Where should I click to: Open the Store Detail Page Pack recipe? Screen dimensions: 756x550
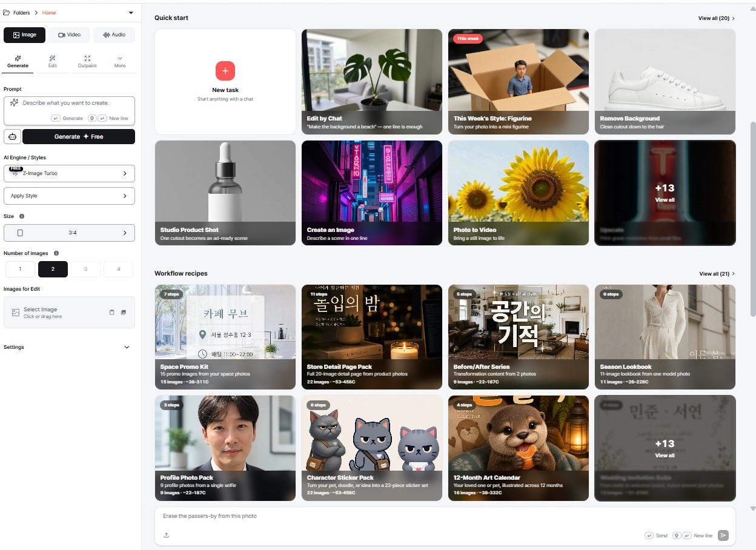pos(372,337)
